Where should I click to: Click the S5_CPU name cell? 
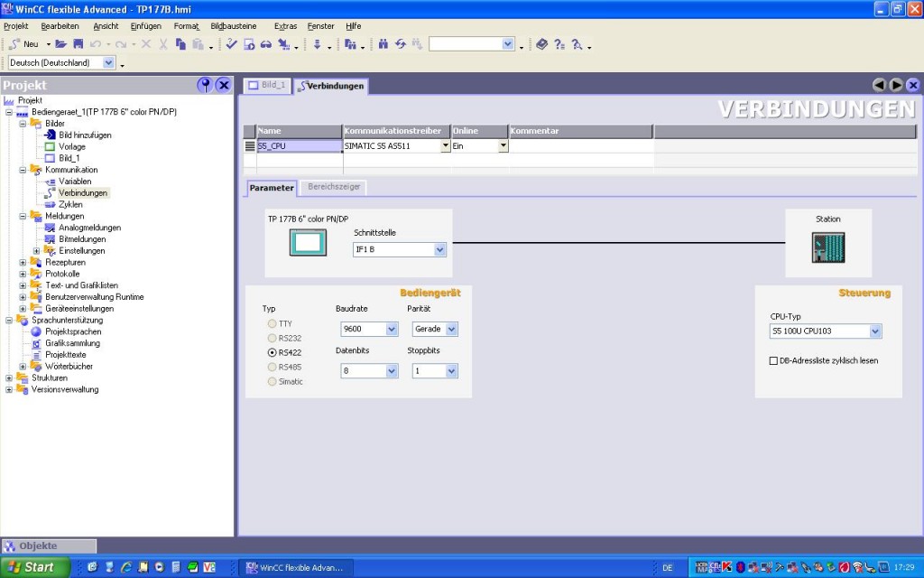tap(298, 145)
